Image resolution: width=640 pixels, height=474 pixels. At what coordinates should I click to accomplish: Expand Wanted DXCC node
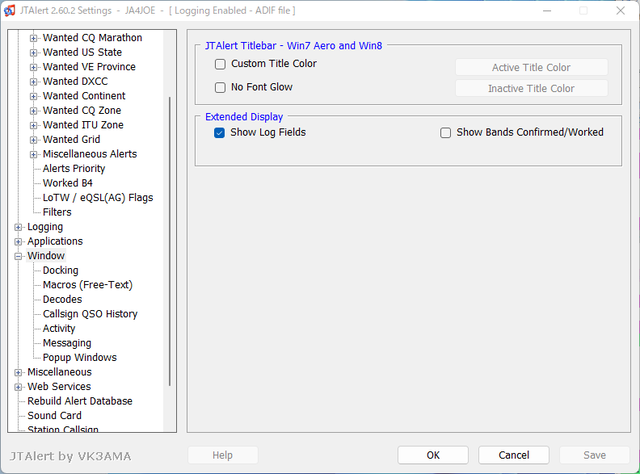pos(33,82)
